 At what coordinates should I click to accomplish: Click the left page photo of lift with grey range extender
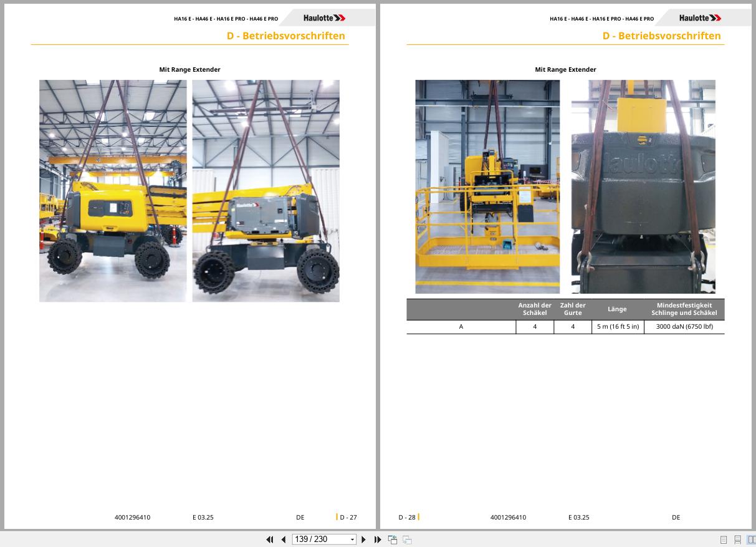[x=266, y=191]
